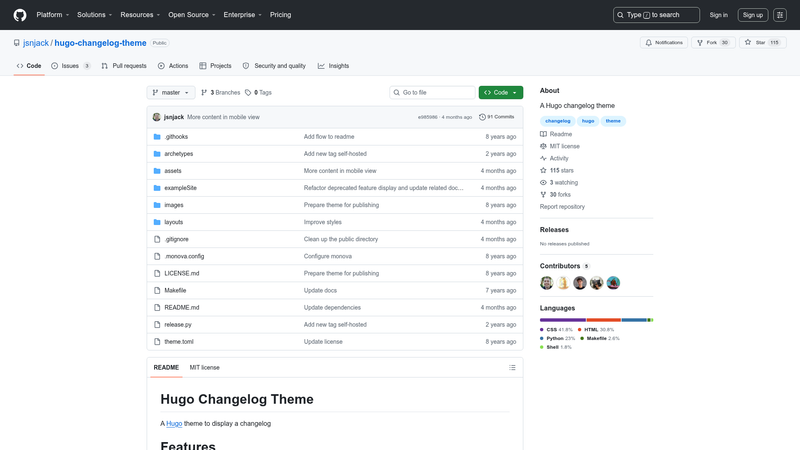The height and width of the screenshot is (450, 800).
Task: Click the HTML segment of the language bar
Action: point(604,320)
